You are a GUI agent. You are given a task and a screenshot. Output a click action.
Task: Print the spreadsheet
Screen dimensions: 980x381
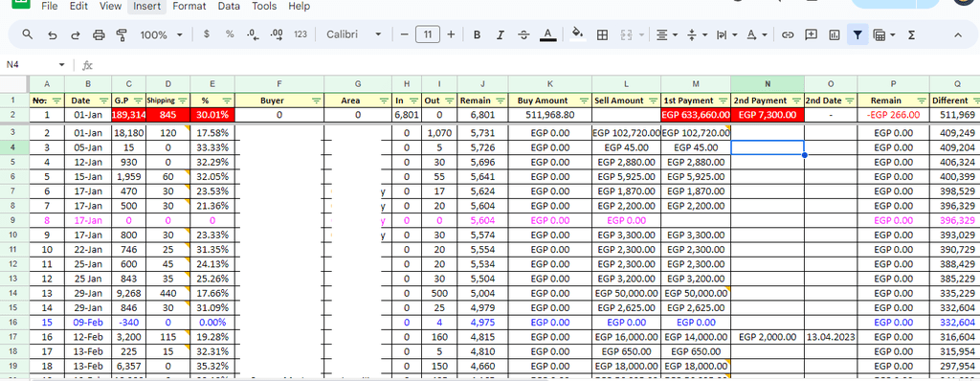click(99, 35)
